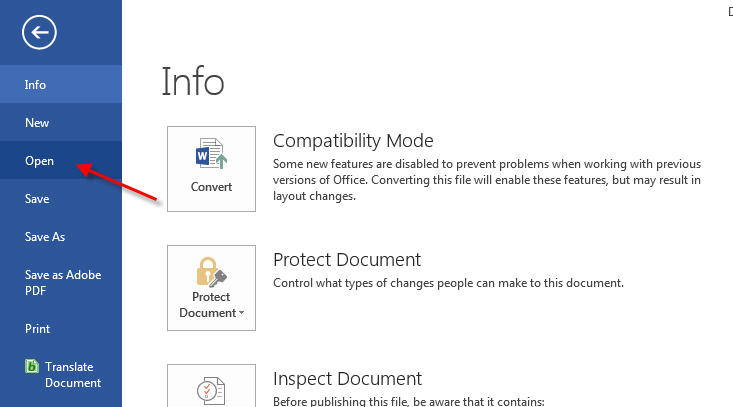Click the checklist icon beside Inspect Document
The width and height of the screenshot is (733, 407).
click(211, 388)
